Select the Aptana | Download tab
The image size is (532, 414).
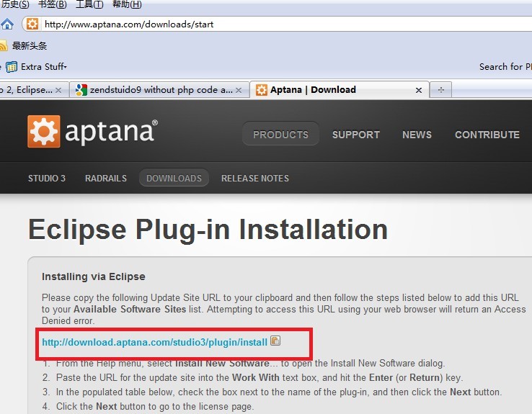click(x=340, y=89)
